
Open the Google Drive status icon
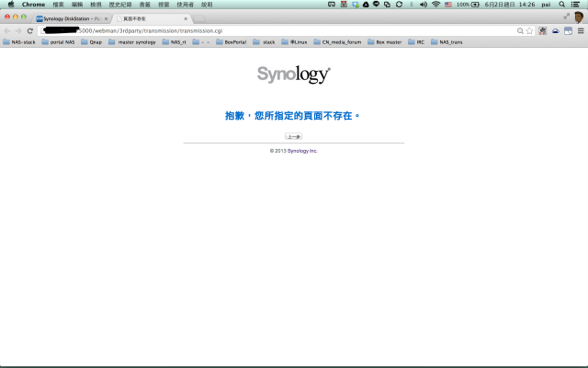click(x=366, y=4)
